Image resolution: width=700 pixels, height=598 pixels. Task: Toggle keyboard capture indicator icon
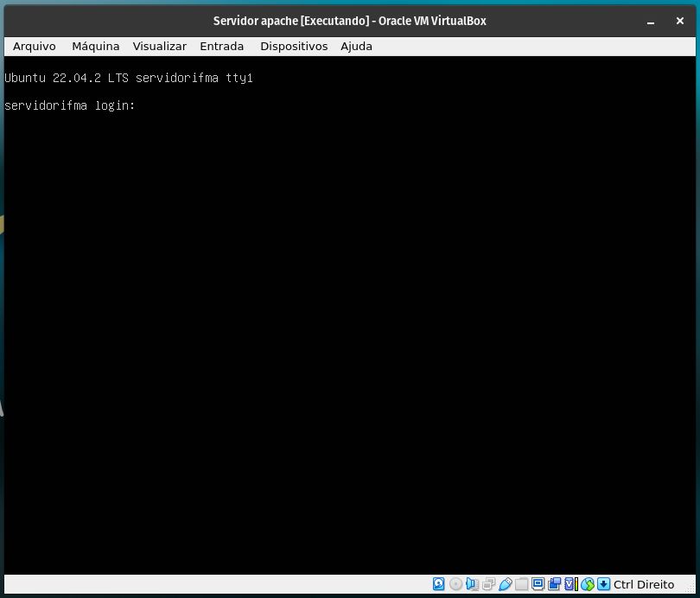click(x=603, y=584)
